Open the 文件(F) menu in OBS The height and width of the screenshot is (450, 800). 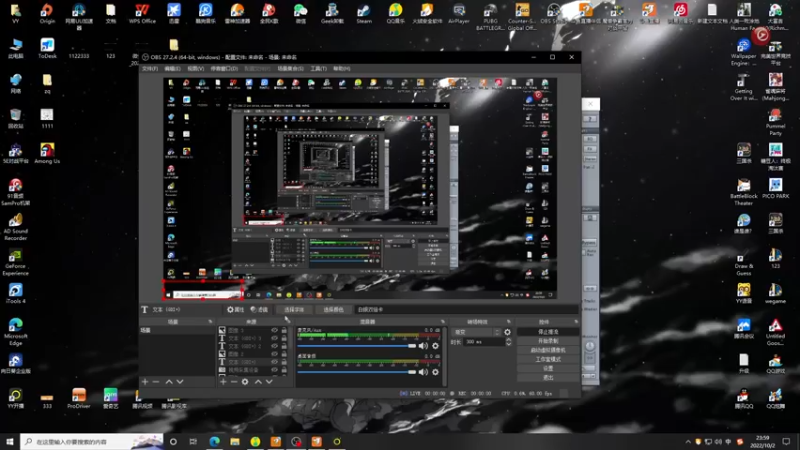pyautogui.click(x=149, y=68)
